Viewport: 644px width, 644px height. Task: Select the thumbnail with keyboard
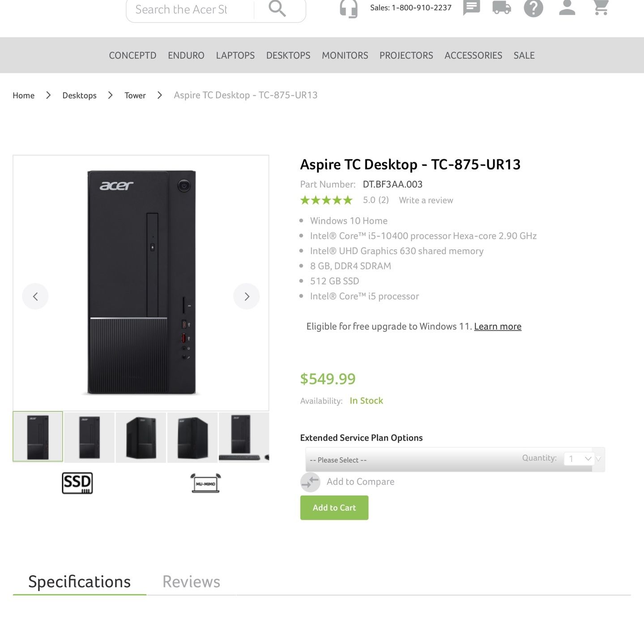(x=244, y=437)
